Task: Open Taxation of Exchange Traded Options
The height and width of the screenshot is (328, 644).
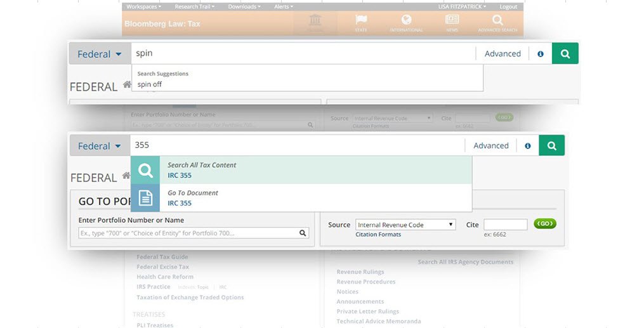Action: [190, 297]
